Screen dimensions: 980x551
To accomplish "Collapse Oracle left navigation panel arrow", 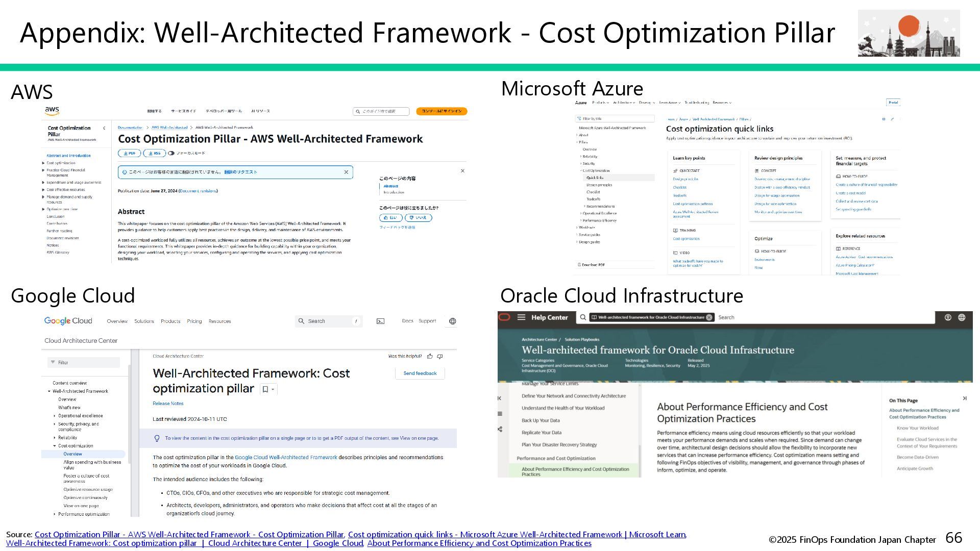I will (x=500, y=398).
